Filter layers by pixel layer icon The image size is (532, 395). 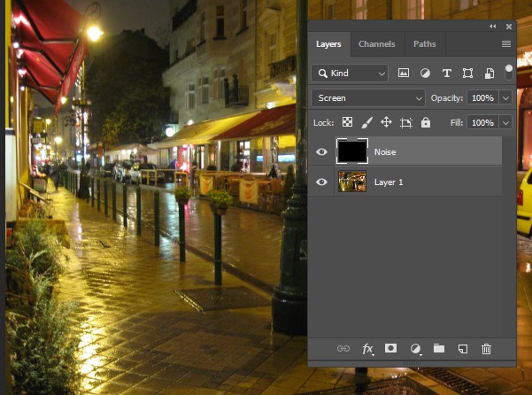(x=403, y=73)
